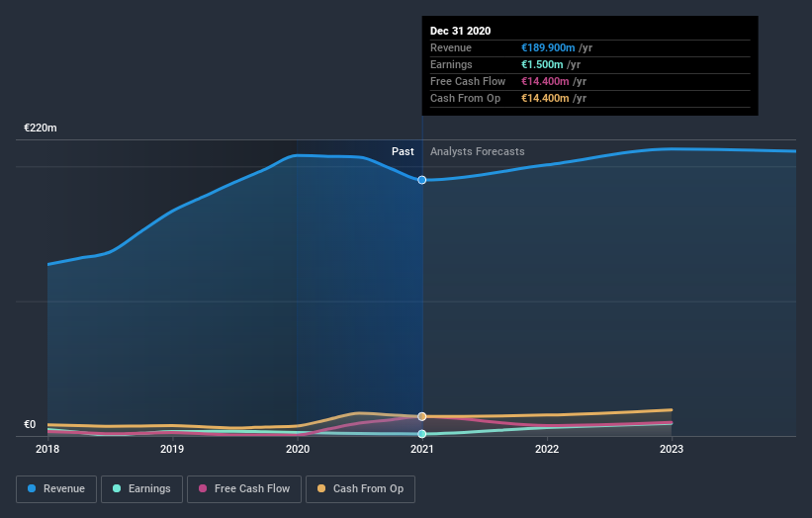Click the orange Cash From Op marker at 2021
This screenshot has height=518, width=812.
point(422,416)
